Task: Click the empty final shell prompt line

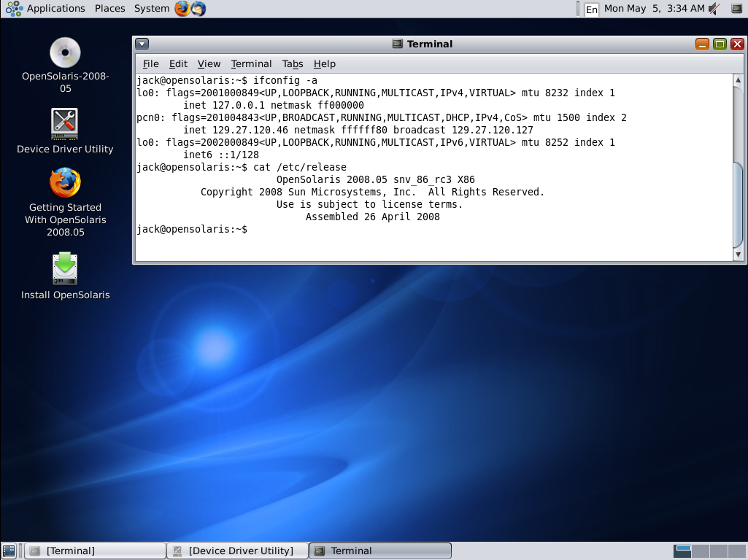Action: 192,229
